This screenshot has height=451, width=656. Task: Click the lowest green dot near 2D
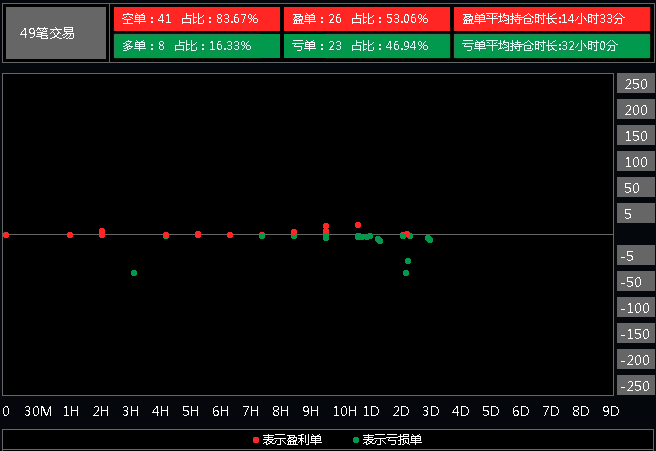click(406, 273)
